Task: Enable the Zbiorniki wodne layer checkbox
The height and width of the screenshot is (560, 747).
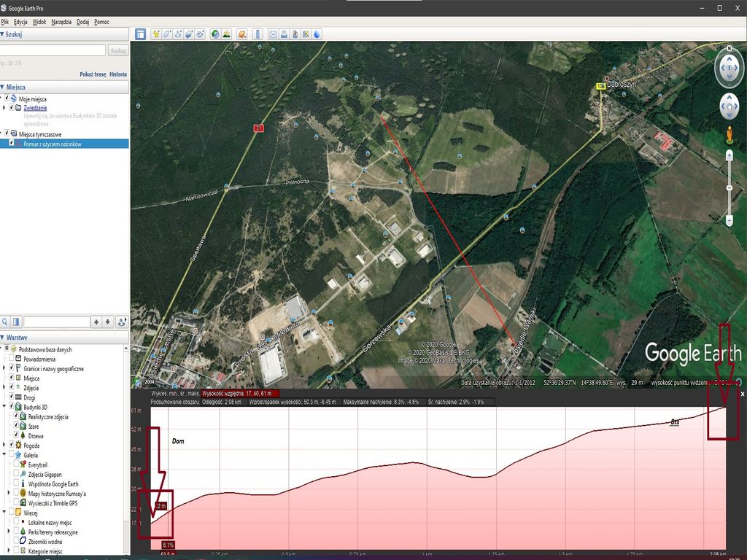Action: tap(16, 541)
